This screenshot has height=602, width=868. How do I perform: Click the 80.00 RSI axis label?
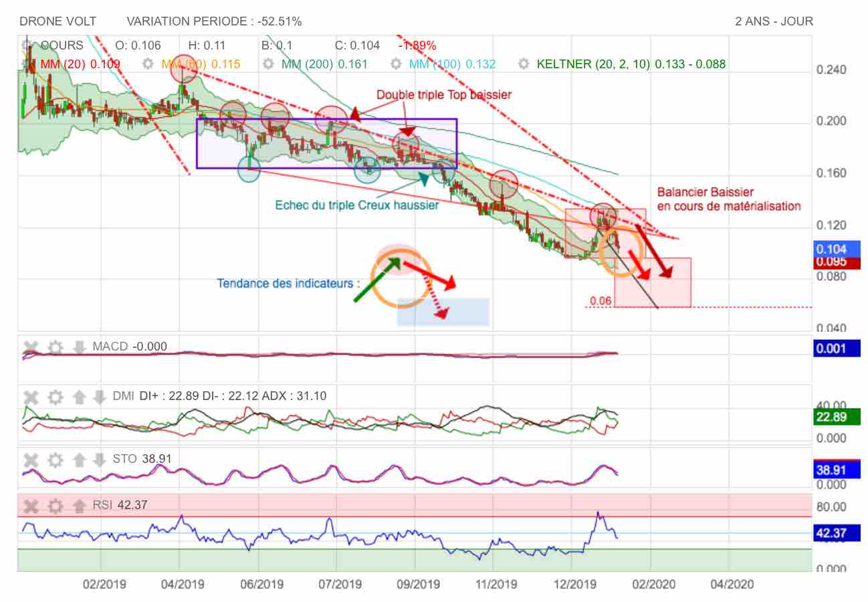831,506
